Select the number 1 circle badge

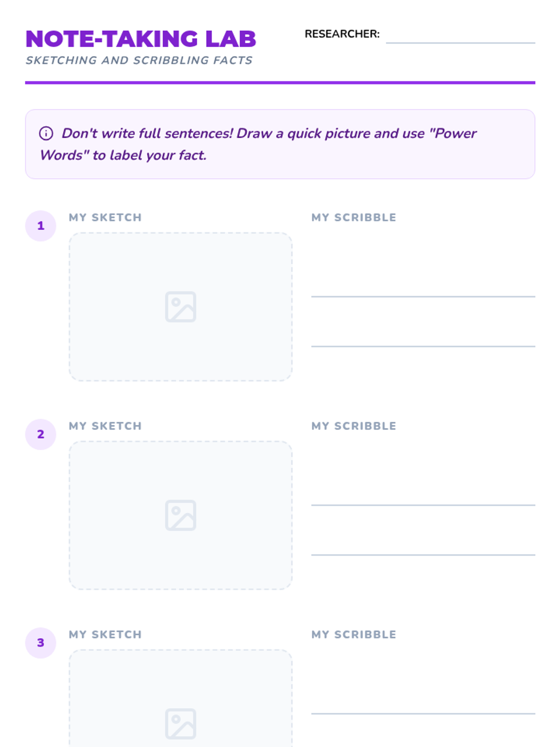coord(41,226)
